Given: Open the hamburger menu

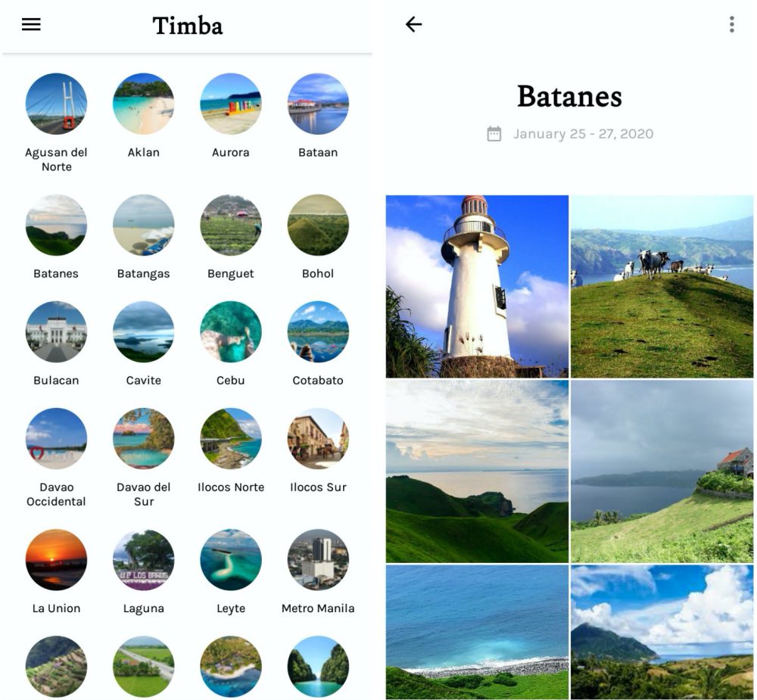Looking at the screenshot, I should (x=31, y=25).
